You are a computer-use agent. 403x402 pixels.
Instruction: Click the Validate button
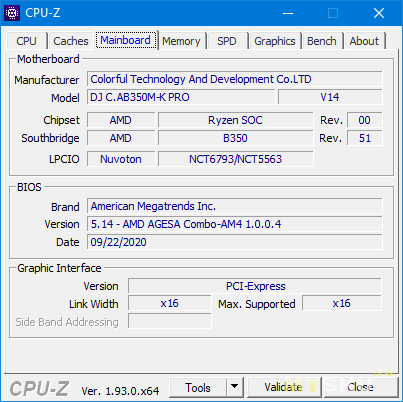click(284, 387)
